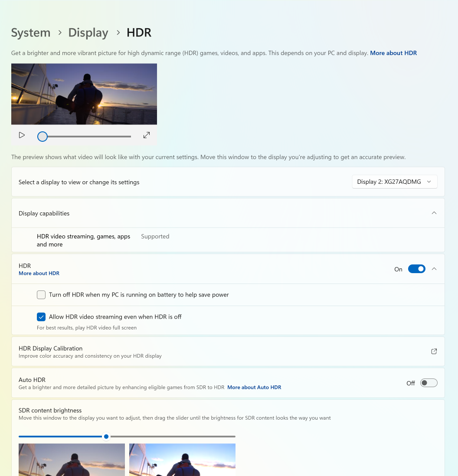This screenshot has width=458, height=476.
Task: Collapse the Display capabilities section
Action: coord(434,213)
